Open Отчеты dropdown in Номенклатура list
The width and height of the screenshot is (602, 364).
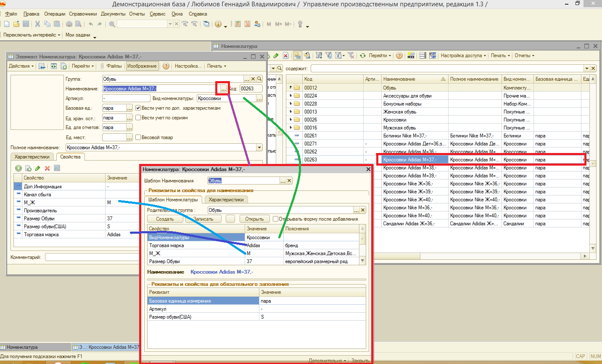(524, 55)
